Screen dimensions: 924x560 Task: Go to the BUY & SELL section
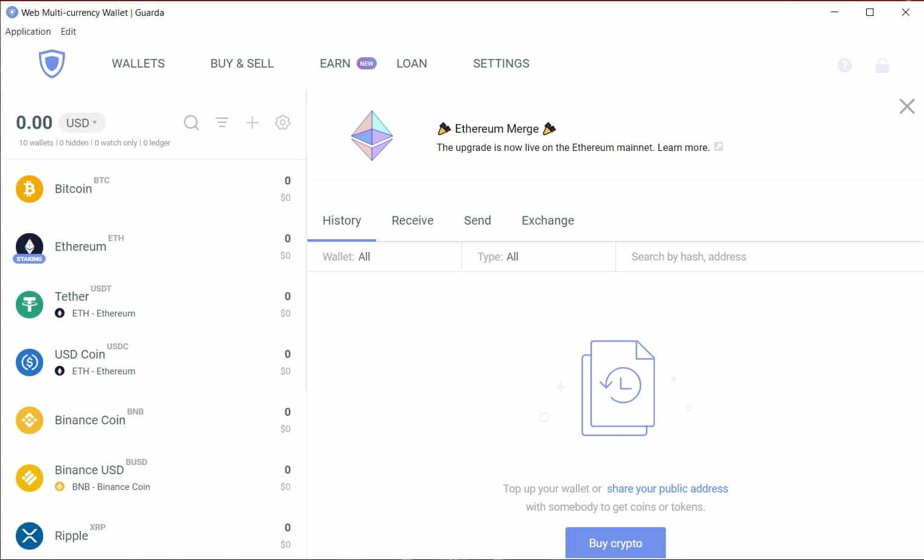pos(242,63)
